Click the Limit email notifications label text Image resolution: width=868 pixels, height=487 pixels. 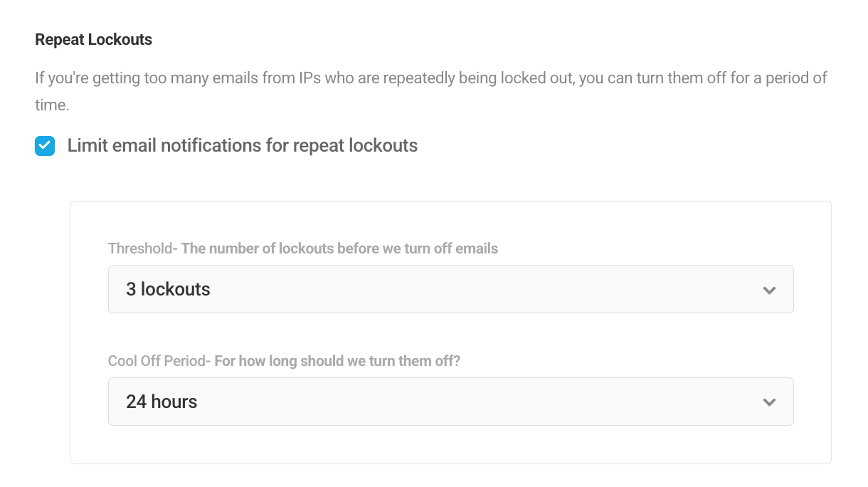point(242,145)
